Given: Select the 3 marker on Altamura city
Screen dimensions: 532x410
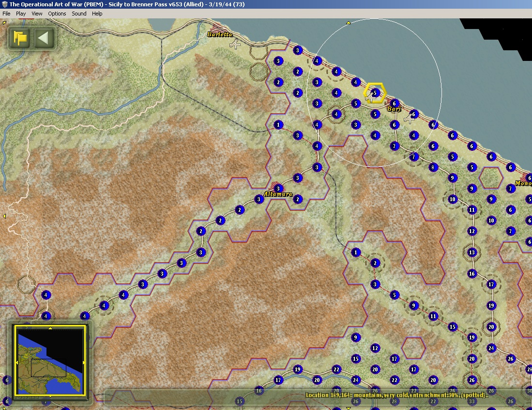Looking at the screenshot, I should coord(278,189).
